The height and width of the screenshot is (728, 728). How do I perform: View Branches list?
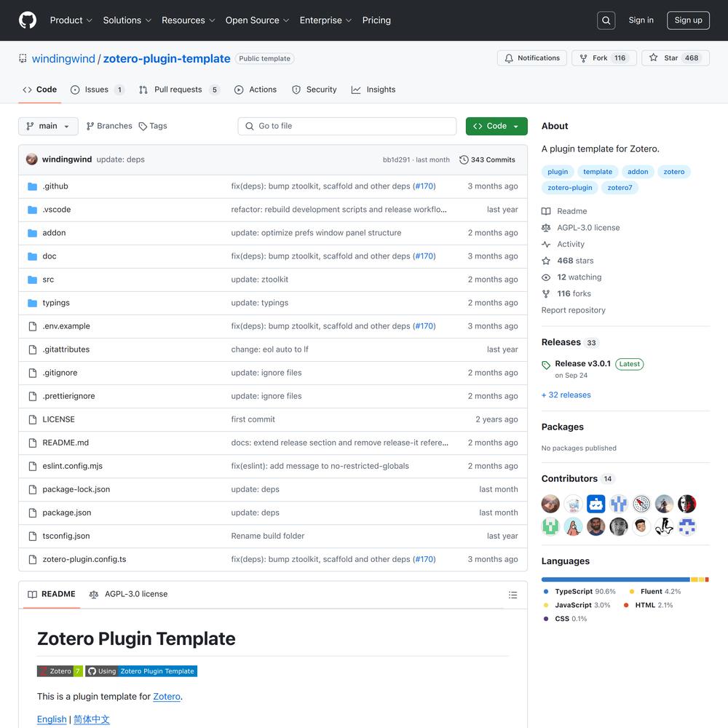coord(109,126)
